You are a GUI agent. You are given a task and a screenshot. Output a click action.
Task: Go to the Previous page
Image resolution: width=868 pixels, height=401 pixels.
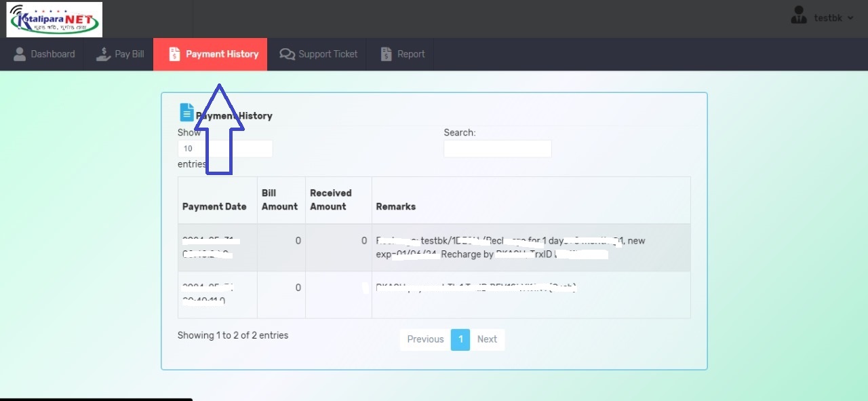(x=425, y=339)
